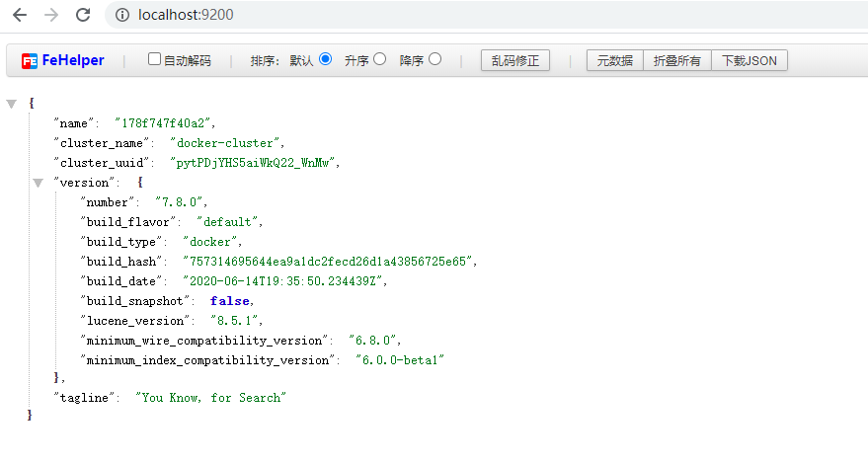Open site info icon beside localhost:9200
Viewport: 868px width, 463px height.
click(x=121, y=15)
